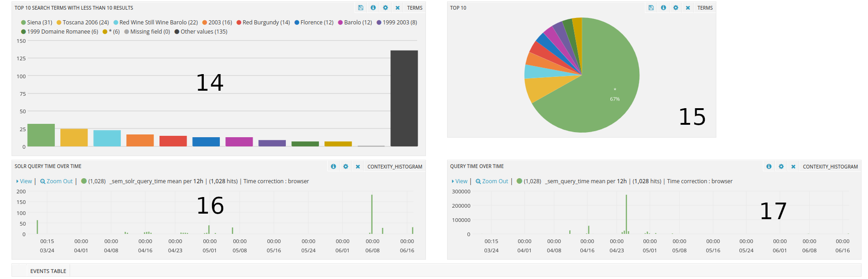Show info for Top 10 pie panel
This screenshot has height=279, width=868.
(663, 8)
